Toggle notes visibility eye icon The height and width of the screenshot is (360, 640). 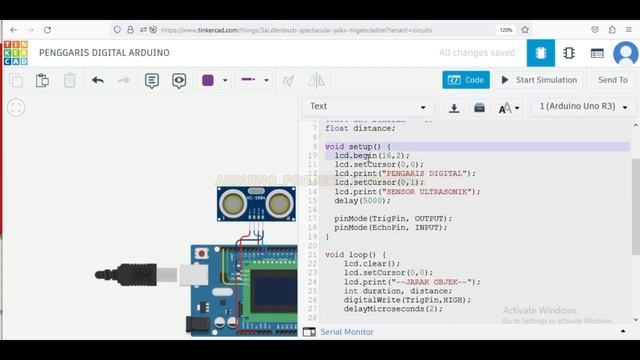(179, 80)
